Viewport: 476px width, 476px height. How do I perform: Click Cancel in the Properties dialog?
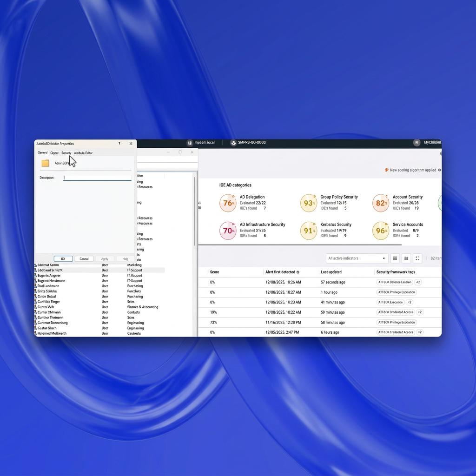(x=84, y=259)
